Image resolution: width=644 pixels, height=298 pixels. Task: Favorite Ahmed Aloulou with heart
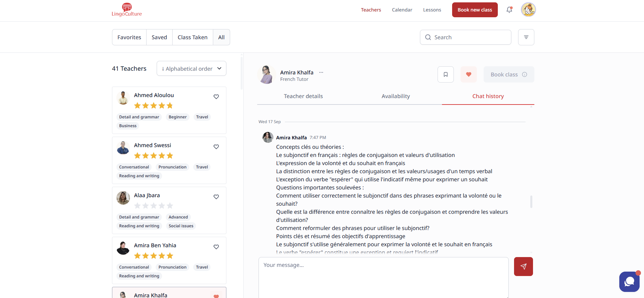click(x=216, y=97)
